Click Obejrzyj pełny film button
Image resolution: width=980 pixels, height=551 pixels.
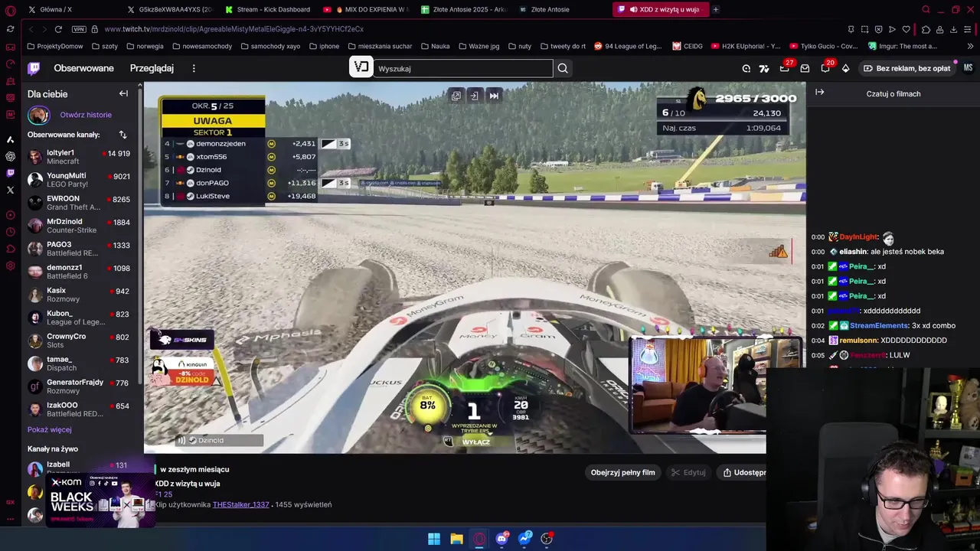[x=622, y=472]
